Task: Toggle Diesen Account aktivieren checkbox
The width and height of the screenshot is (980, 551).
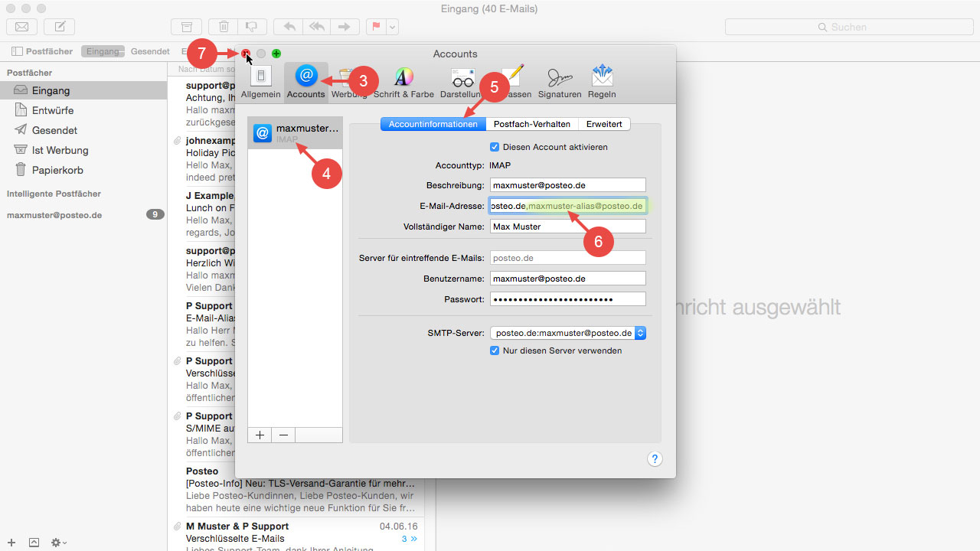Action: (495, 147)
